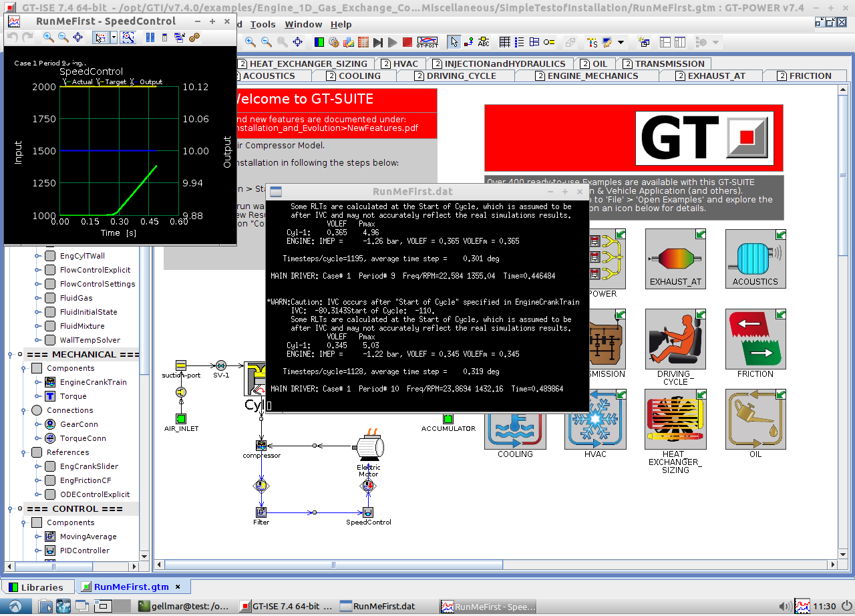Click the blue bulleted list view icon

pyautogui.click(x=519, y=42)
